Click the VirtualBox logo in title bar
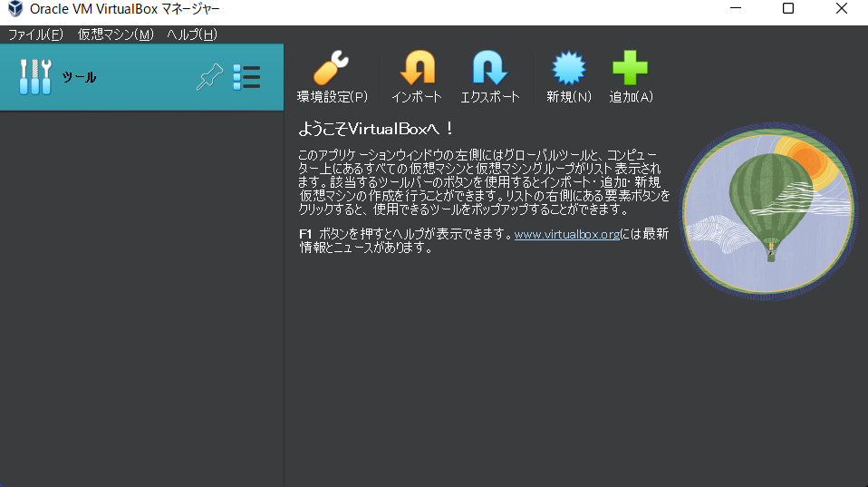 click(x=14, y=9)
